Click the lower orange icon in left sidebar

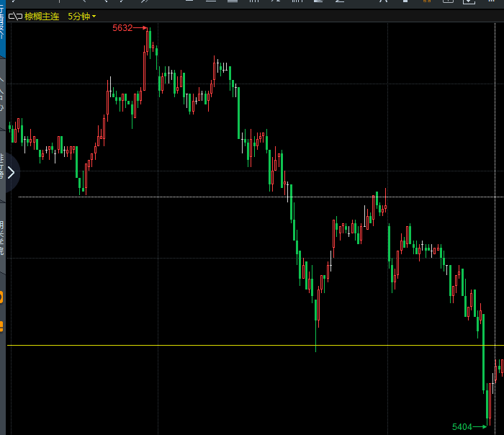(1, 328)
